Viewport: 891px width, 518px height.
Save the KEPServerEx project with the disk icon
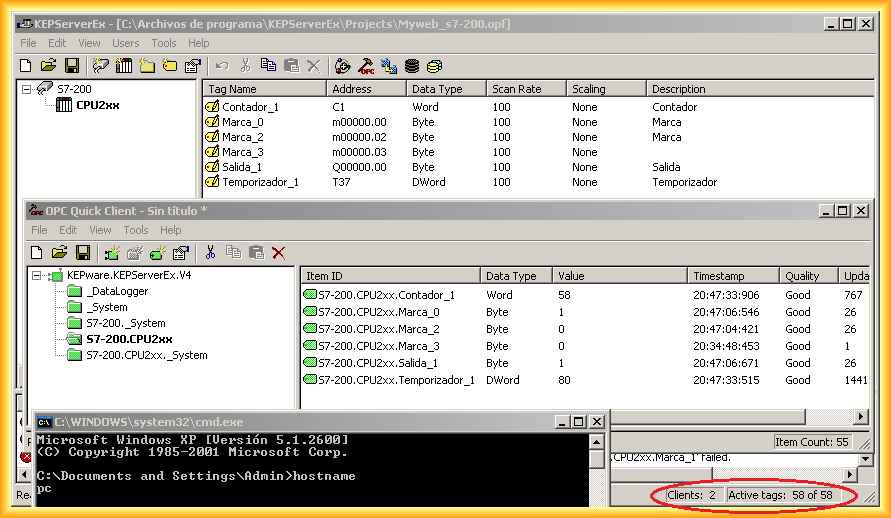pos(72,66)
